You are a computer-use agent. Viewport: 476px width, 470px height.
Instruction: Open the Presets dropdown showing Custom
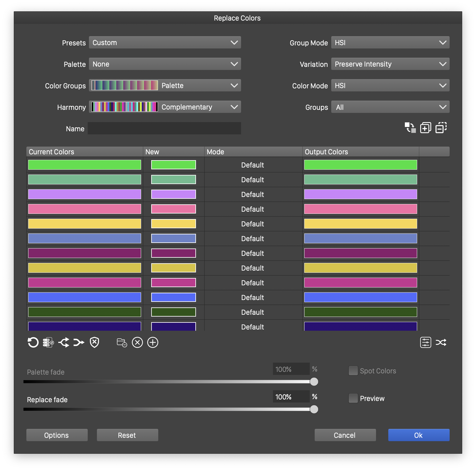165,43
